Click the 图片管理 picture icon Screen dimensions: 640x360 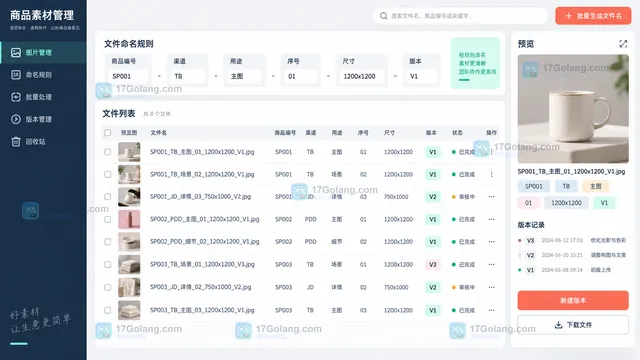16,52
